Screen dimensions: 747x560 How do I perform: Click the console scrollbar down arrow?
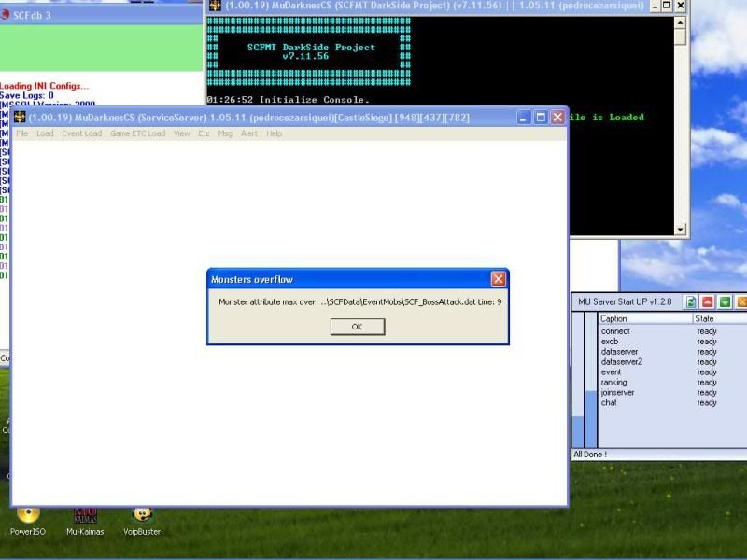680,229
